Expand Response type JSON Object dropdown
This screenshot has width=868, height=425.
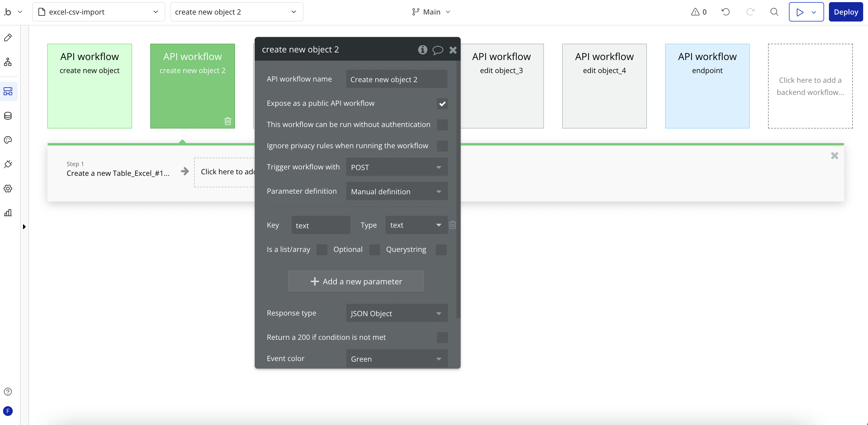(x=397, y=313)
